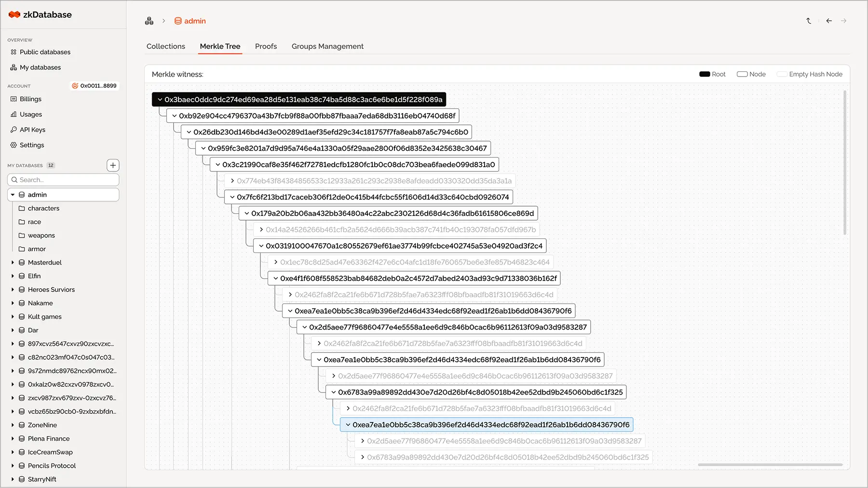Viewport: 868px width, 488px height.
Task: Open the Groups Management tab
Action: [327, 46]
